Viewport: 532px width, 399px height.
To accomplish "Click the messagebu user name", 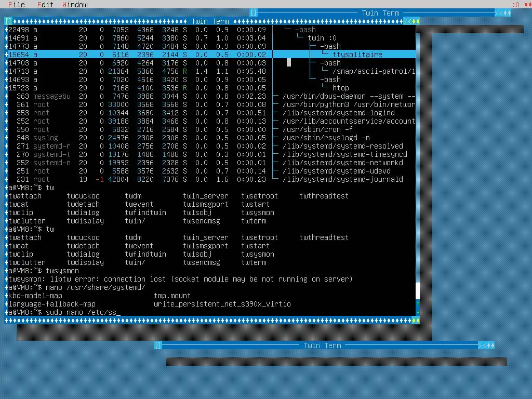I will coord(52,96).
